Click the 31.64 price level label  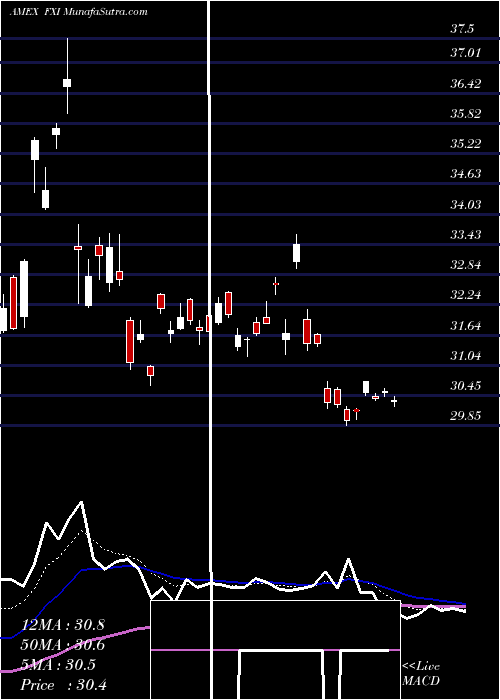465,325
